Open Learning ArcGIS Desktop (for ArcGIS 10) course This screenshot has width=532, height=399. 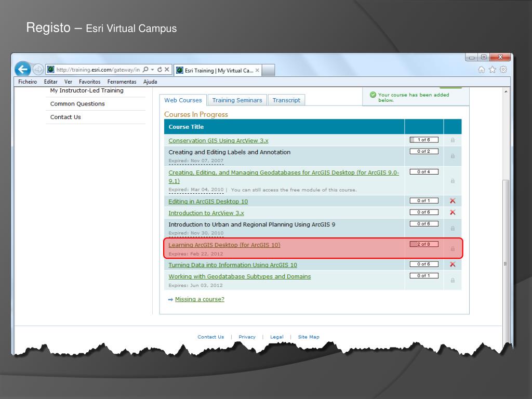[224, 245]
